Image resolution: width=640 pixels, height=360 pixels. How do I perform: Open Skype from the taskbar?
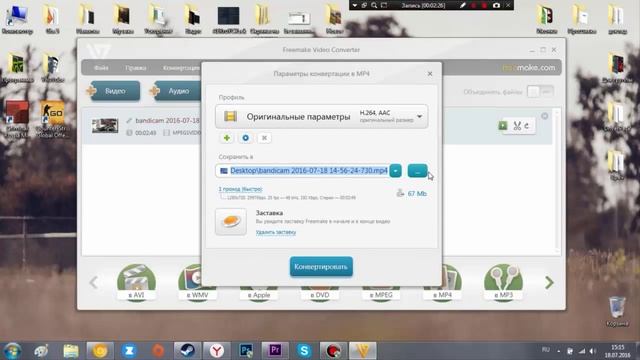[x=304, y=351]
